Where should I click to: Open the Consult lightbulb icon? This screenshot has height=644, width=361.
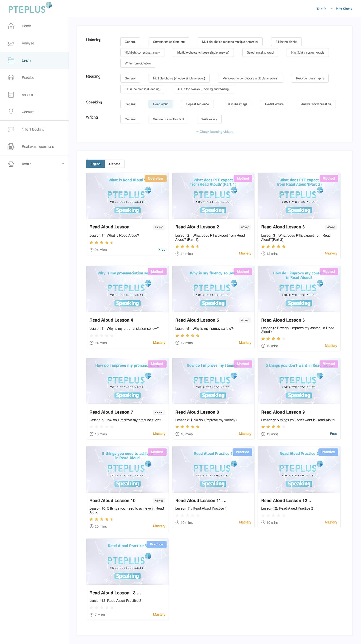(11, 112)
